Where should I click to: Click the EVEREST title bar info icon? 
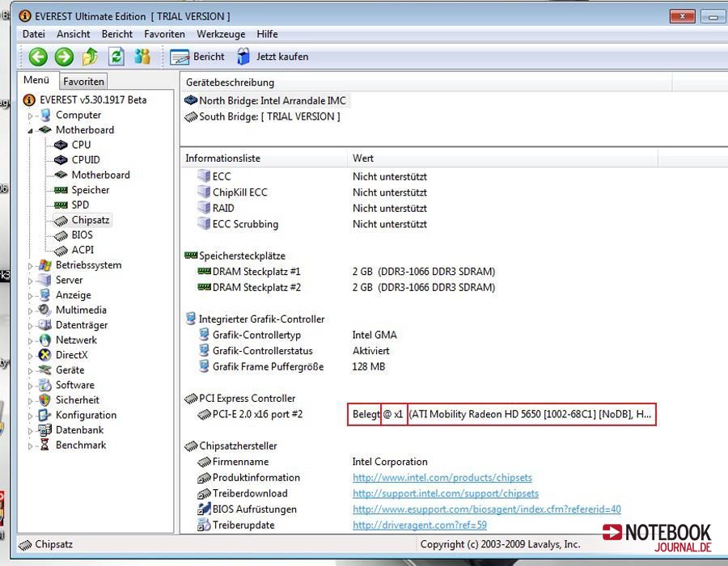click(24, 16)
